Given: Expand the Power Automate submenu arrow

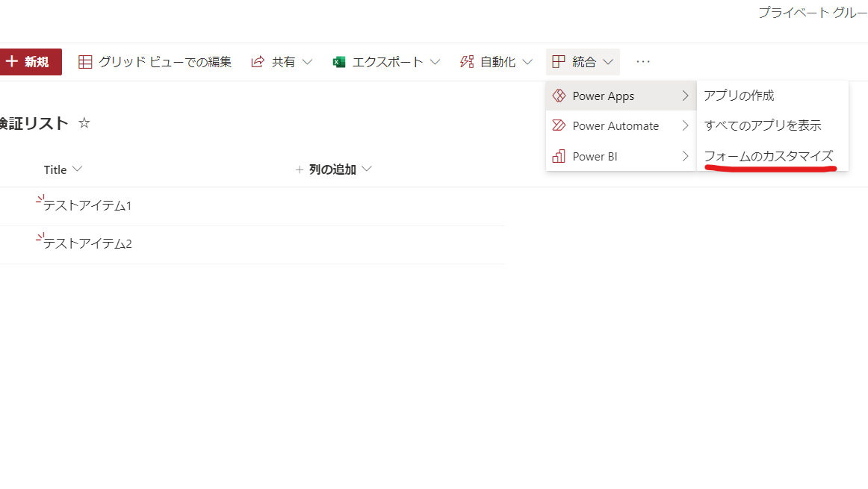Looking at the screenshot, I should 685,125.
